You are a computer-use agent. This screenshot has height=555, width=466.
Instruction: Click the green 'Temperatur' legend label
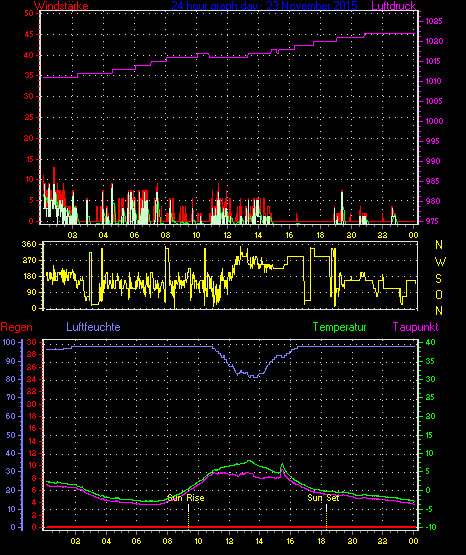click(339, 327)
